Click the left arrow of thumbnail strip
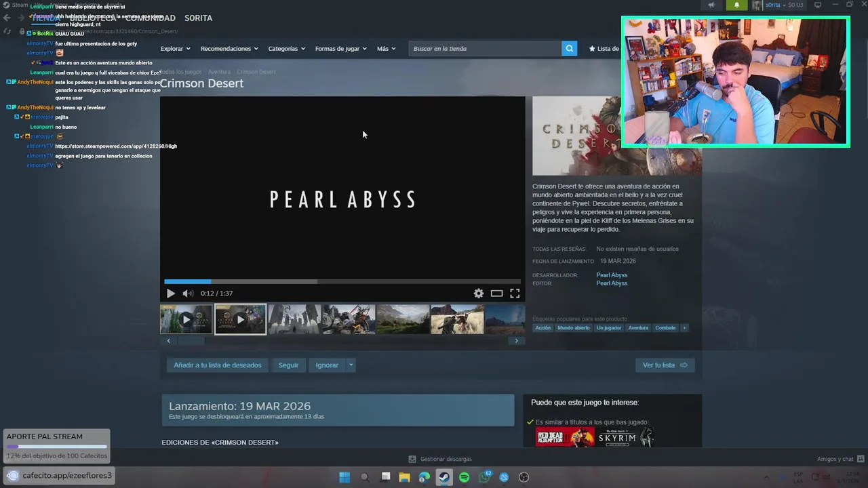 tap(168, 341)
